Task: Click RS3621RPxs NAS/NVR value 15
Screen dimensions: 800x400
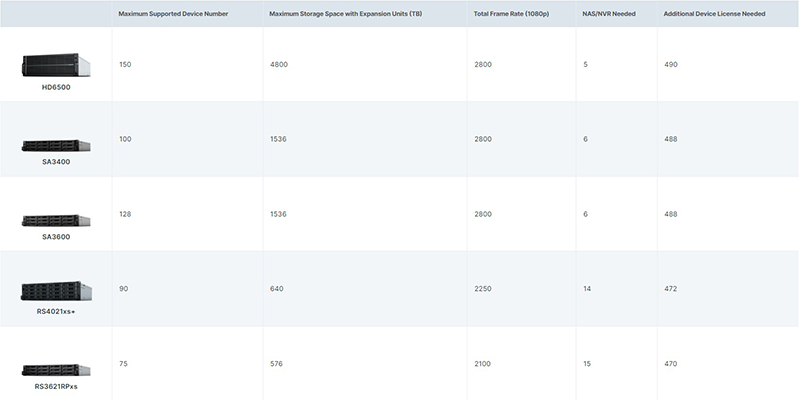Action: pos(587,364)
